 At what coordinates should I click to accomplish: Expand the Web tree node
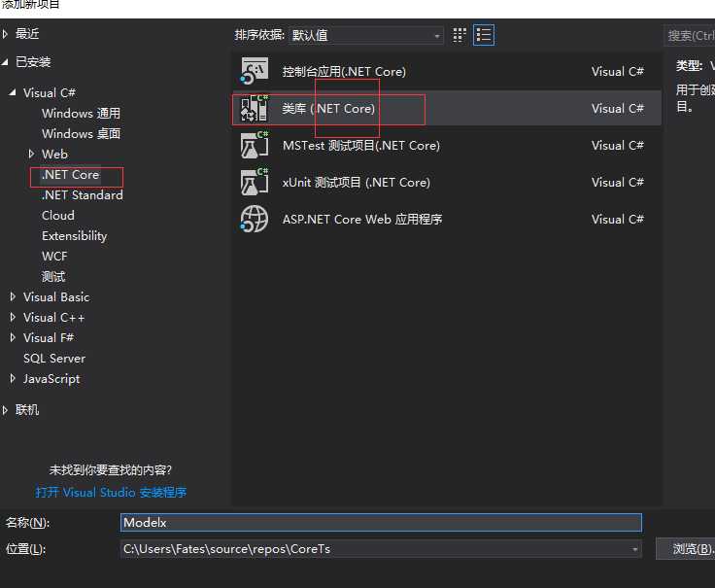click(31, 154)
